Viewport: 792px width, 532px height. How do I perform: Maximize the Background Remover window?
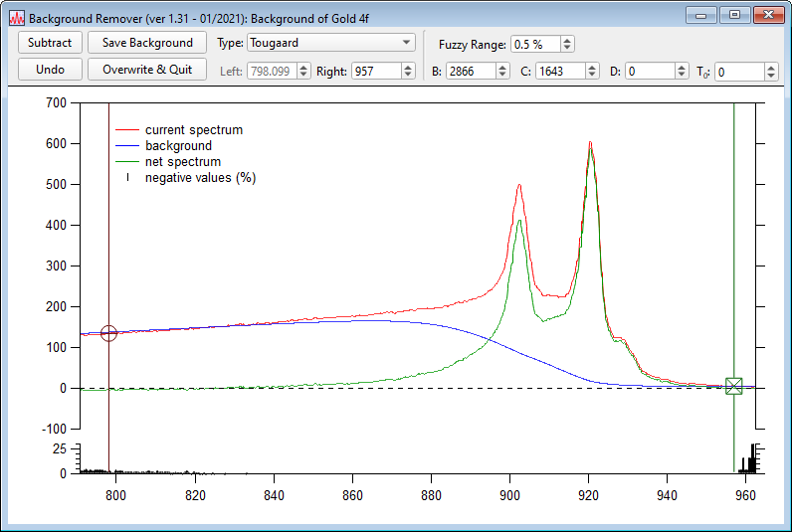coord(735,15)
